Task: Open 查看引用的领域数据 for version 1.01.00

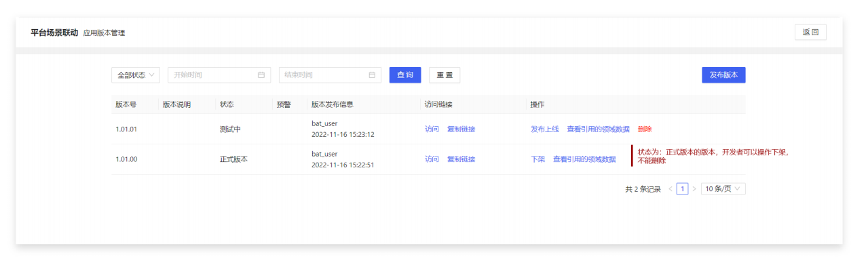Action: 584,159
